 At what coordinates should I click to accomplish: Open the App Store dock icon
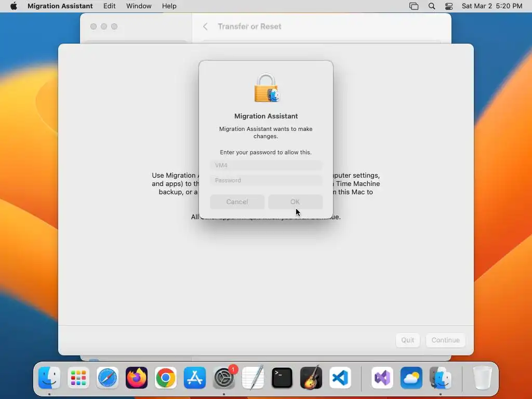click(195, 378)
